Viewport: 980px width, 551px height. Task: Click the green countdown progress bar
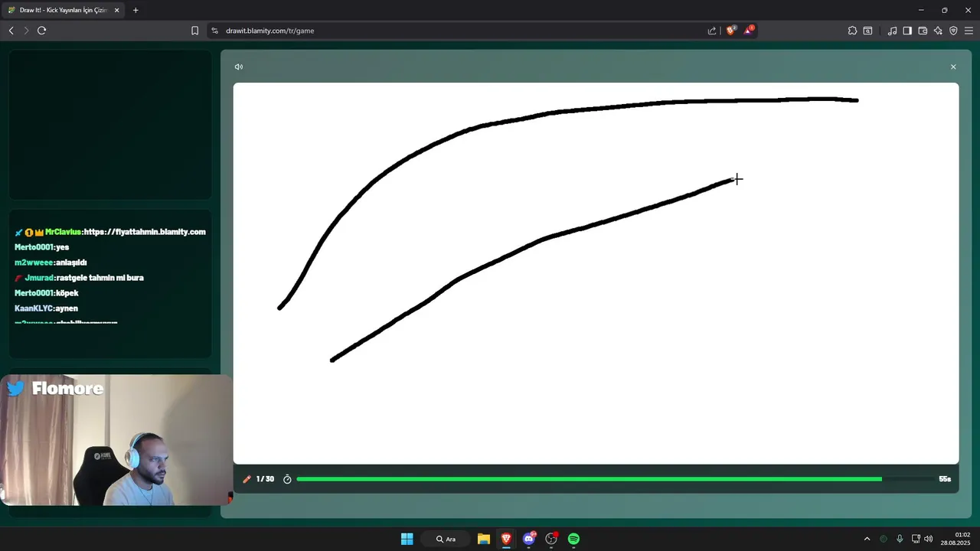[x=589, y=479]
